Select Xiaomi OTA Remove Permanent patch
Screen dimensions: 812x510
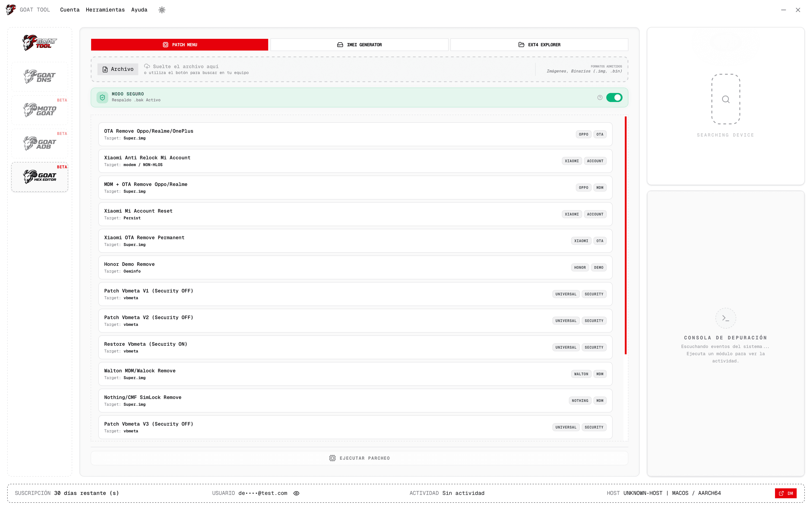click(355, 241)
